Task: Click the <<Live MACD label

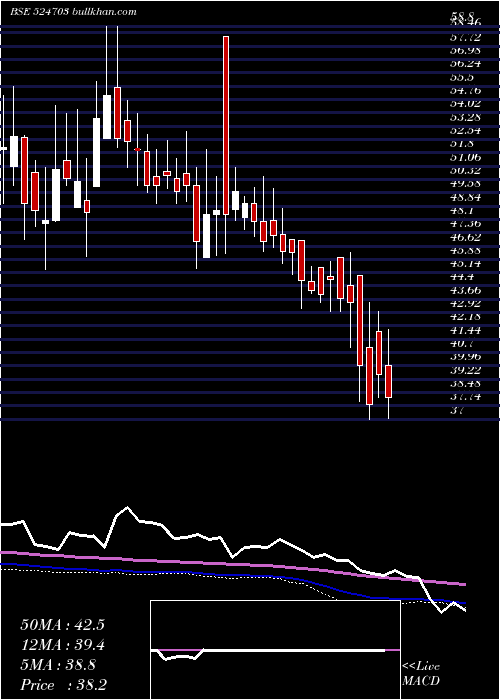Action: pyautogui.click(x=421, y=674)
